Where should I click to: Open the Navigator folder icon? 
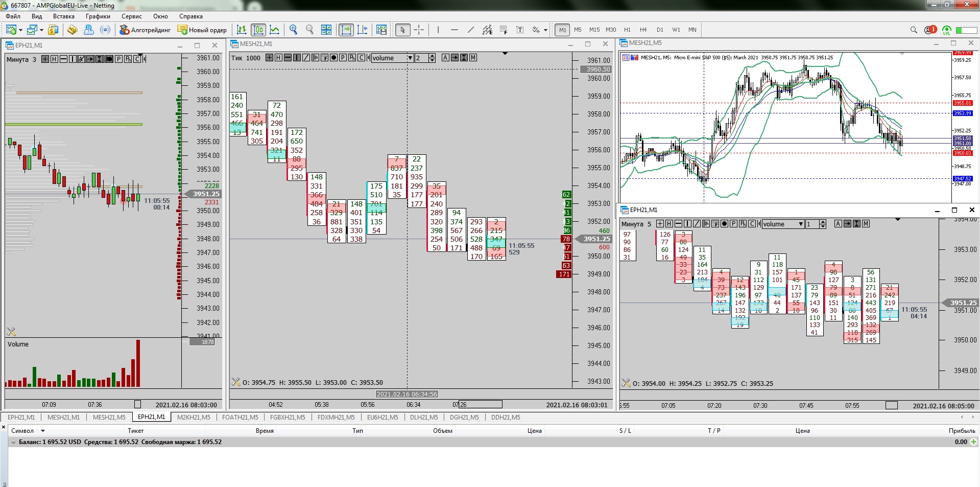pyautogui.click(x=72, y=30)
